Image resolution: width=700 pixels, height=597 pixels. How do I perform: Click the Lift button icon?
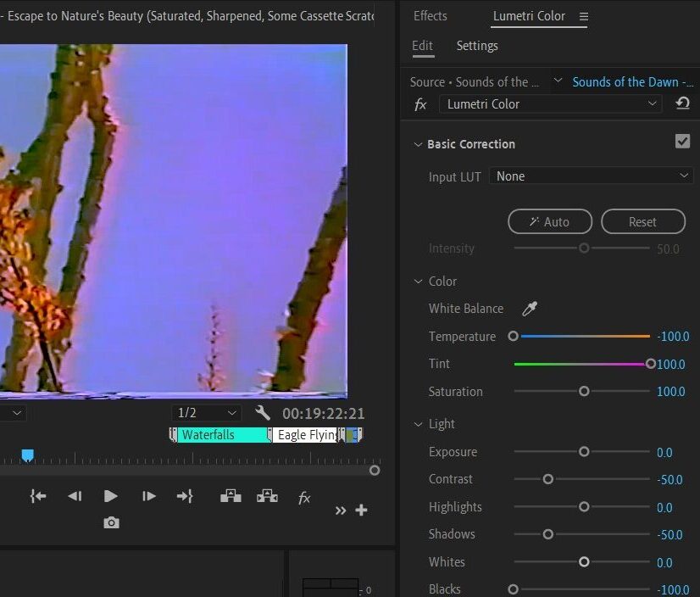coord(231,496)
